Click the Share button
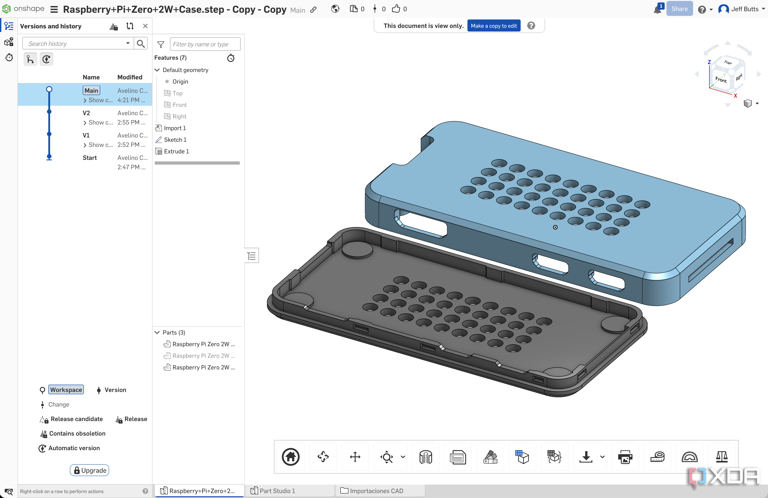768x498 pixels. pos(679,9)
